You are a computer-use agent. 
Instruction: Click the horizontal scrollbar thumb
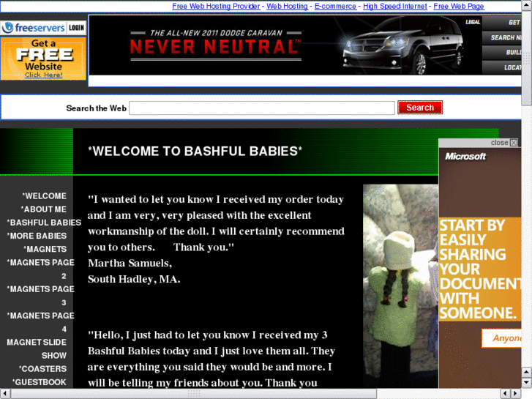(x=194, y=394)
